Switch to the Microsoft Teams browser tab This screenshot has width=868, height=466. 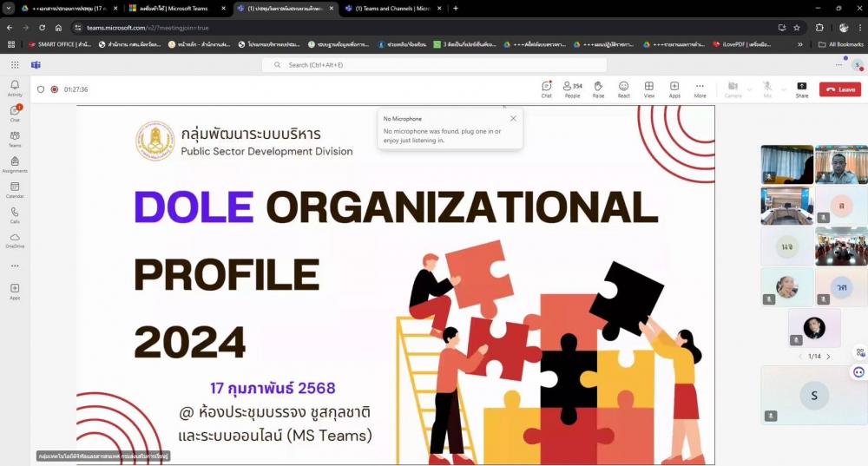point(177,9)
